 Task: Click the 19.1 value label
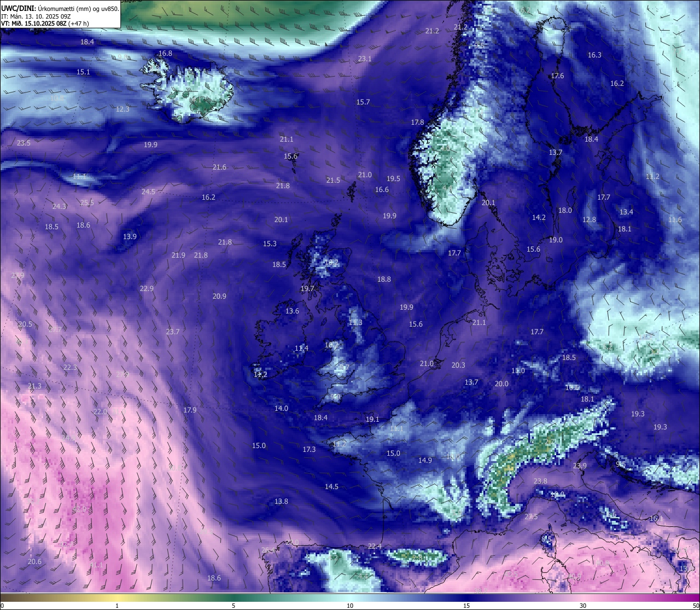pos(372,420)
